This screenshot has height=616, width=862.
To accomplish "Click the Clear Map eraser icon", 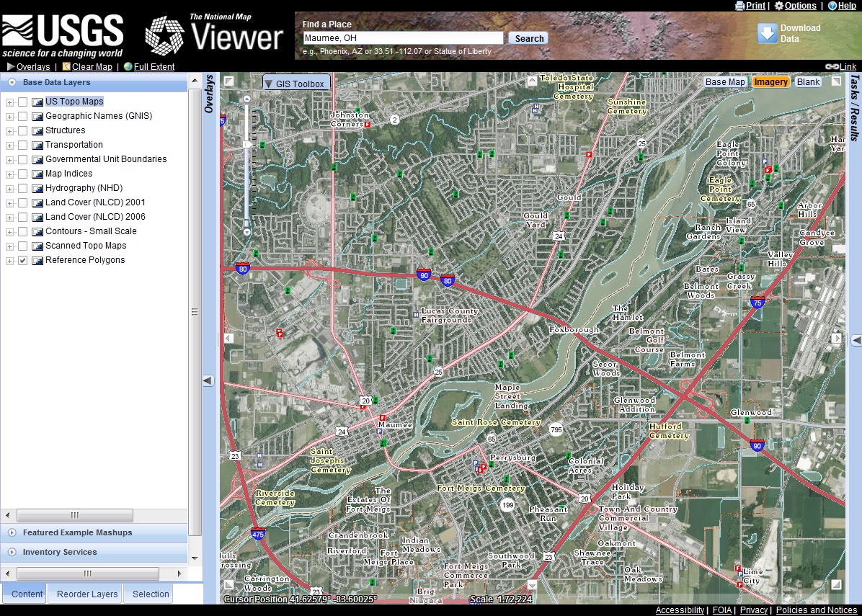I will tap(66, 67).
